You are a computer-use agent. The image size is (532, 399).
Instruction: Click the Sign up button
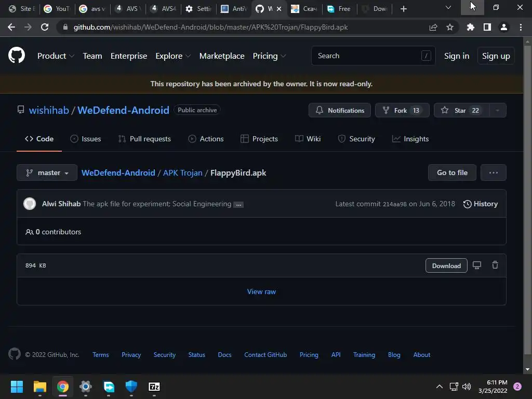[x=496, y=56]
